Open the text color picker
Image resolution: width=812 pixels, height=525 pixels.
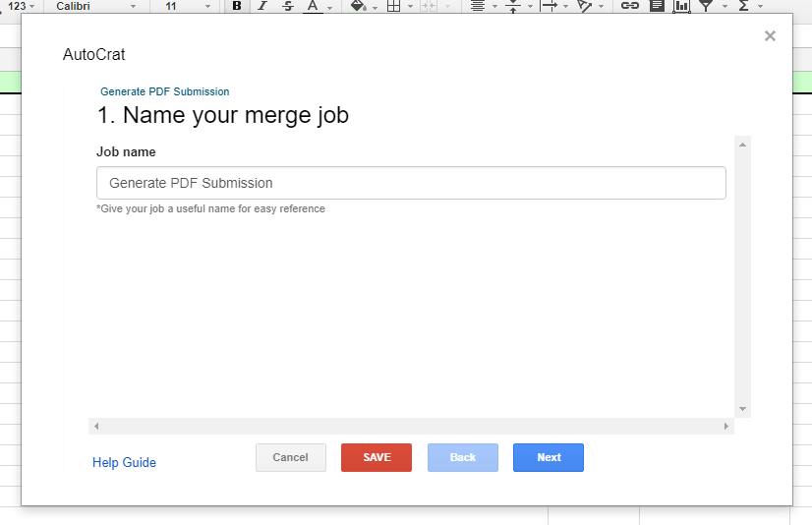[x=313, y=6]
